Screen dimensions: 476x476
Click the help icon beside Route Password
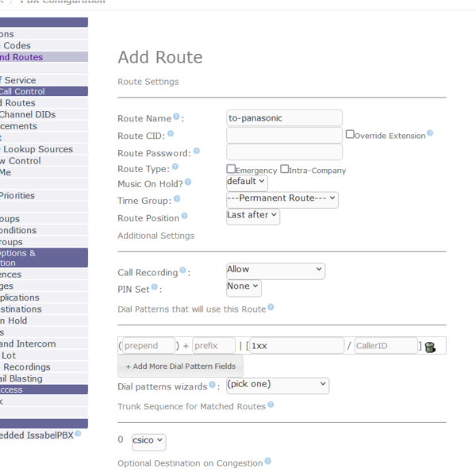196,151
